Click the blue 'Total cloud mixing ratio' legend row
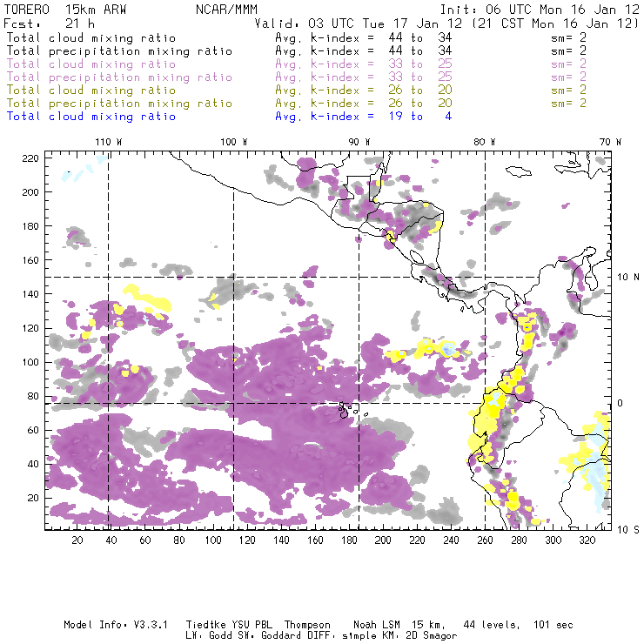Viewport: 644px width, 644px height. tap(91, 117)
